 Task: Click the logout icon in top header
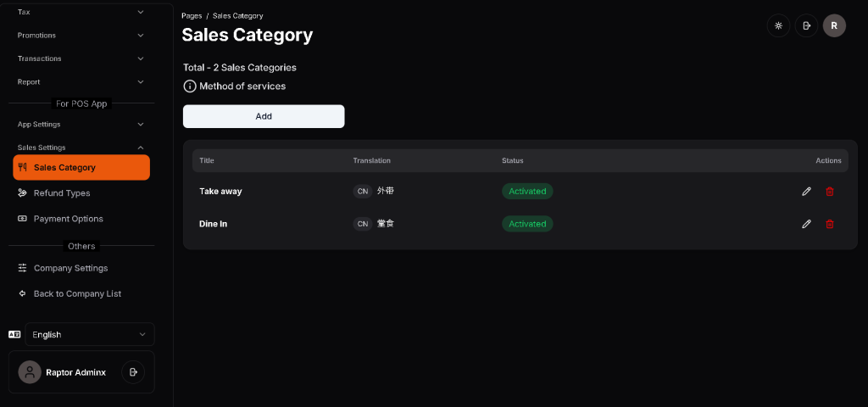(x=806, y=25)
